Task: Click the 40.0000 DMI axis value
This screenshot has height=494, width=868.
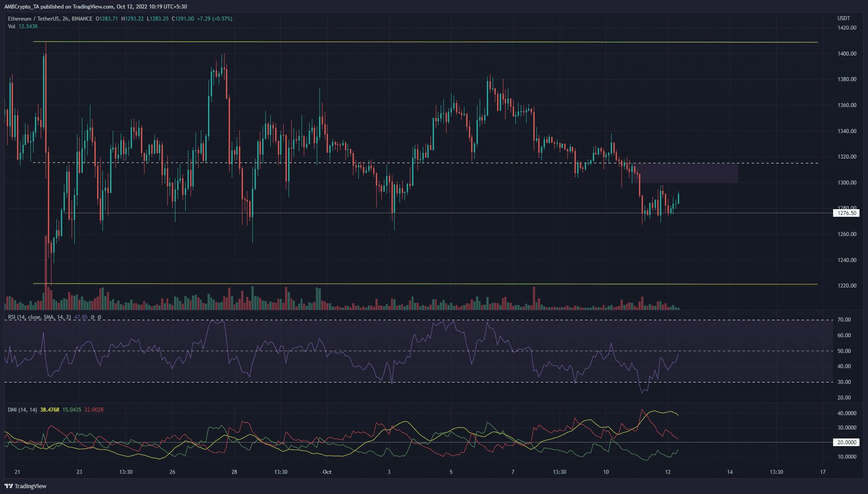Action: click(847, 413)
